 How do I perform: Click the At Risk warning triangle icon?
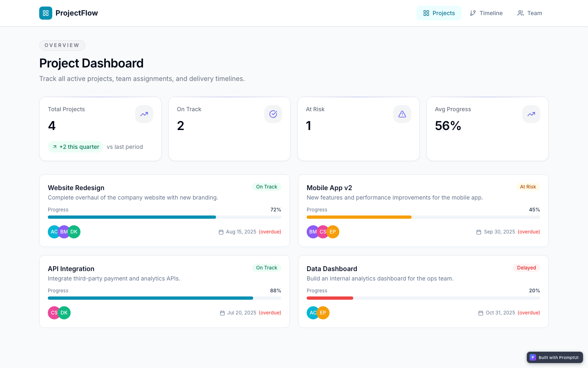pyautogui.click(x=402, y=114)
